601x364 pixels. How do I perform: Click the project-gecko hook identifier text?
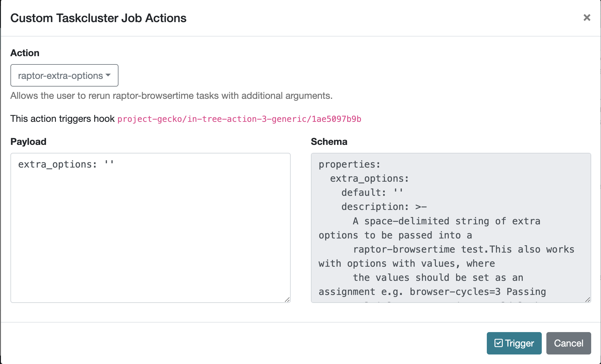coord(239,119)
